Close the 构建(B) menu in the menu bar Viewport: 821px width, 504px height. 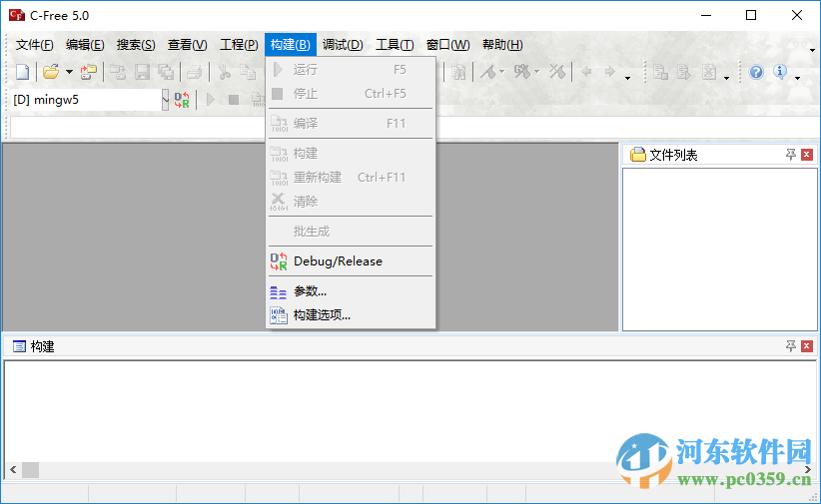(x=290, y=45)
